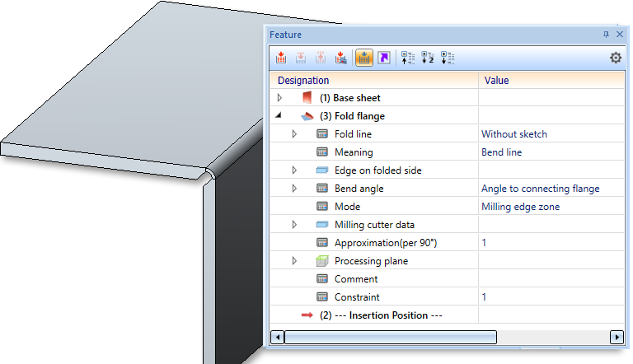
Task: Expand the Bend angle entry
Action: tap(294, 189)
